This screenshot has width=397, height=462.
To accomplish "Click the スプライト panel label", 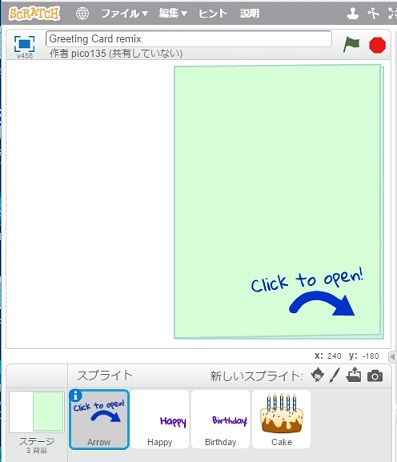I will pos(105,376).
